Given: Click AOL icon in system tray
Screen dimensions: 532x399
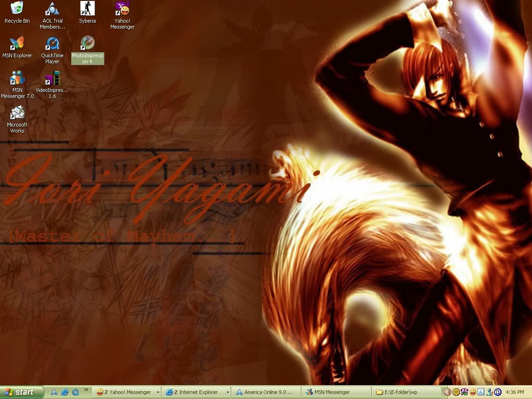Looking at the screenshot, I should (x=481, y=392).
